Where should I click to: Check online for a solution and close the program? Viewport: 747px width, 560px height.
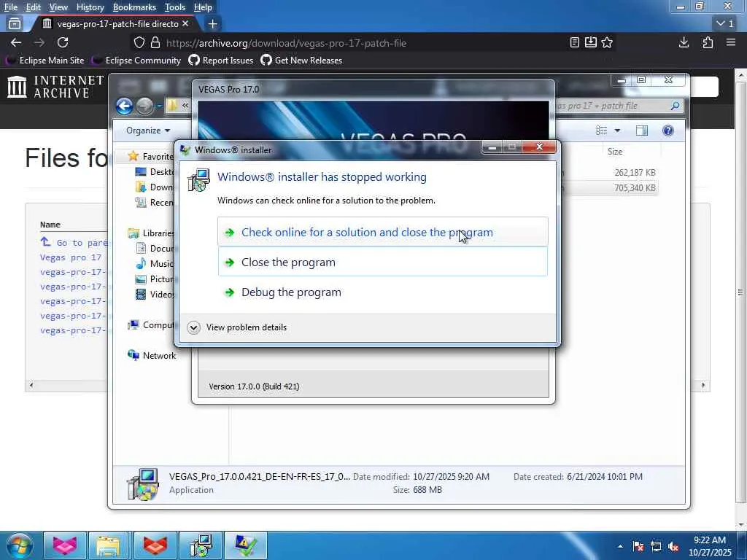click(382, 232)
